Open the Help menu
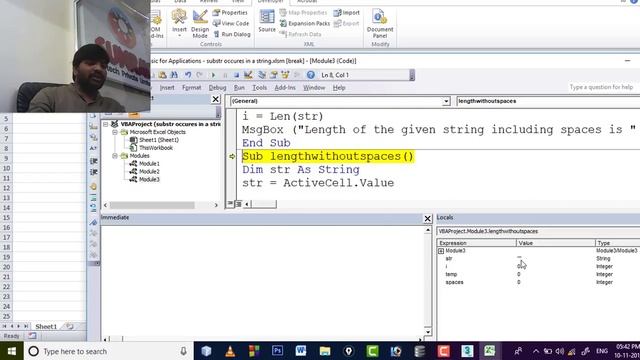The image size is (640, 360). coord(339,88)
